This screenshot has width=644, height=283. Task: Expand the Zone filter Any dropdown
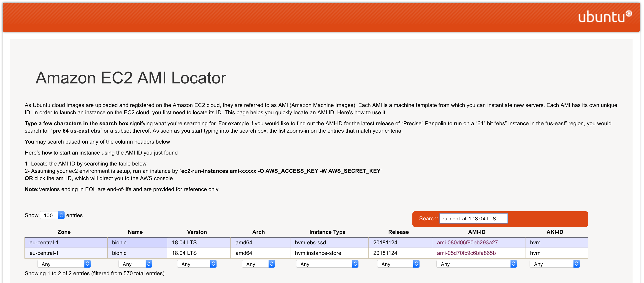[x=64, y=264]
